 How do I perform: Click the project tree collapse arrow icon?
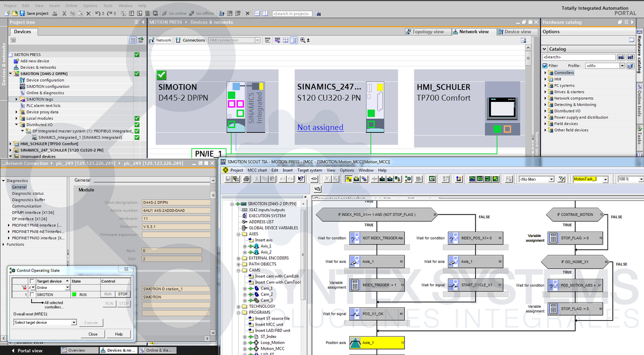click(x=142, y=22)
